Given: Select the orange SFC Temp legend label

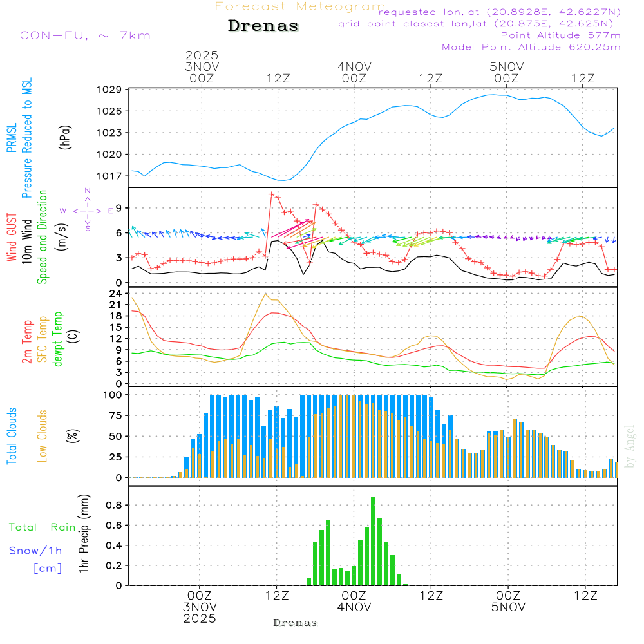Looking at the screenshot, I should [x=43, y=340].
